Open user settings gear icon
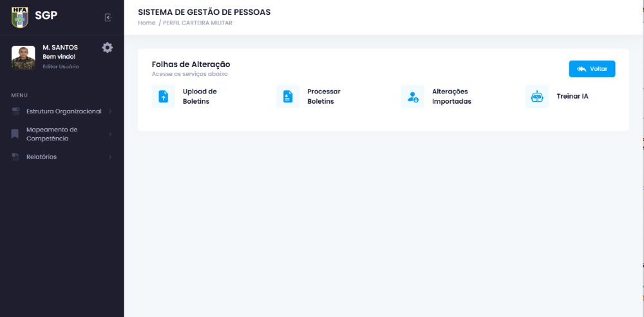 (x=108, y=48)
